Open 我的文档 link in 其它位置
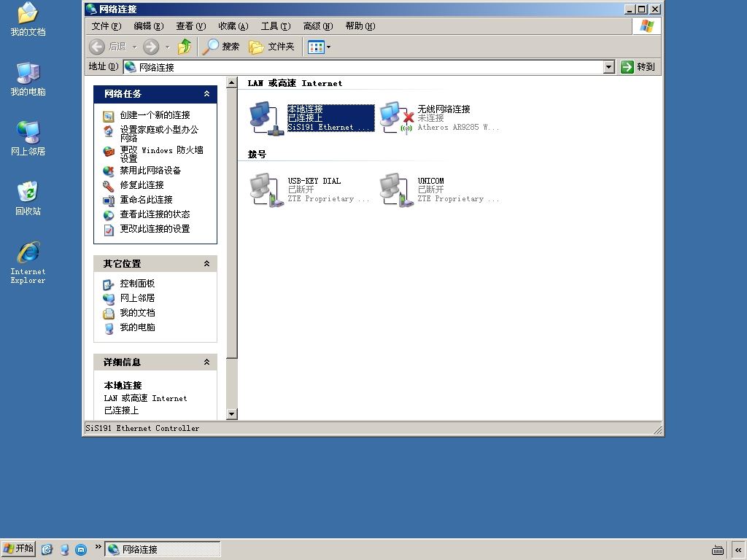Image resolution: width=747 pixels, height=560 pixels. 137,313
